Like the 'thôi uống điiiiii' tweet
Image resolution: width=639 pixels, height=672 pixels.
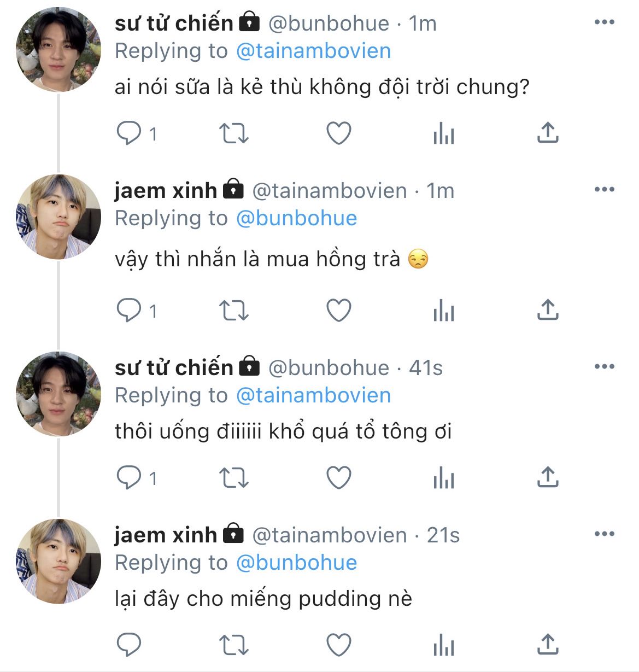(x=338, y=478)
